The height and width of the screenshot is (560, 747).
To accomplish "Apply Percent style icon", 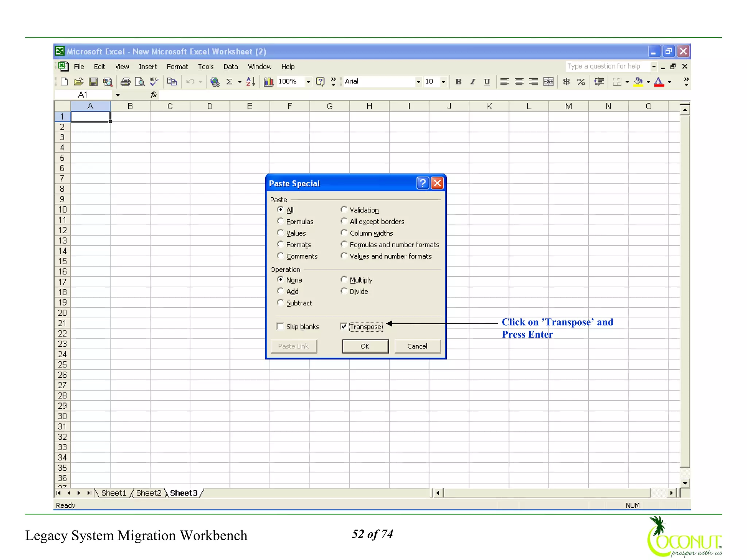I will (581, 82).
